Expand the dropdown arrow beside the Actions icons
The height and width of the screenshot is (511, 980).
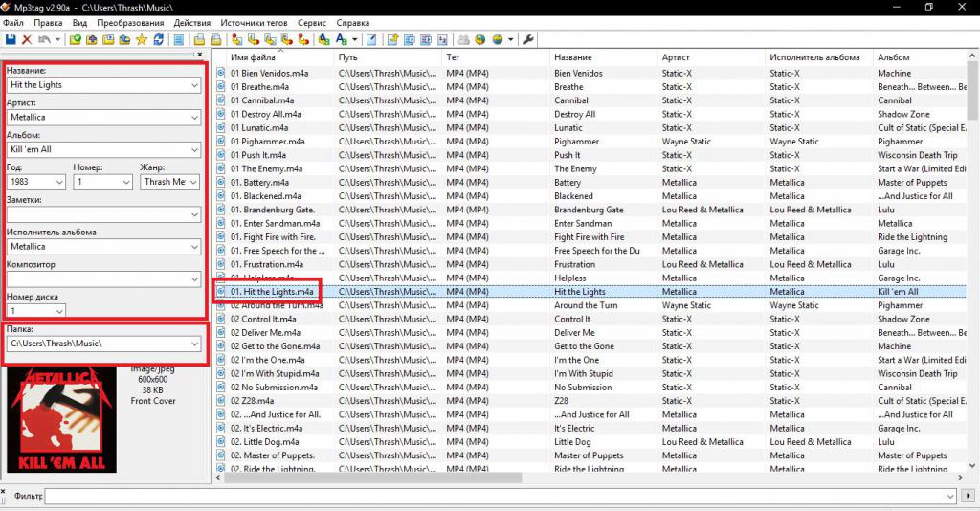tap(354, 39)
